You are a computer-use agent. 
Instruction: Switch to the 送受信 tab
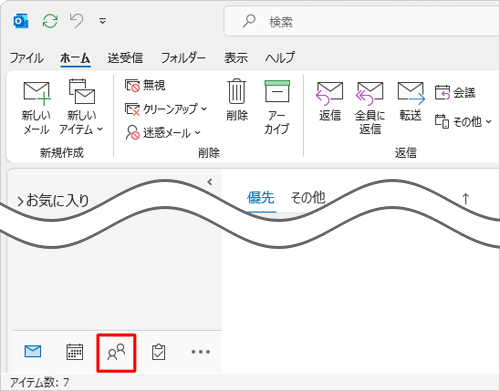tap(125, 58)
